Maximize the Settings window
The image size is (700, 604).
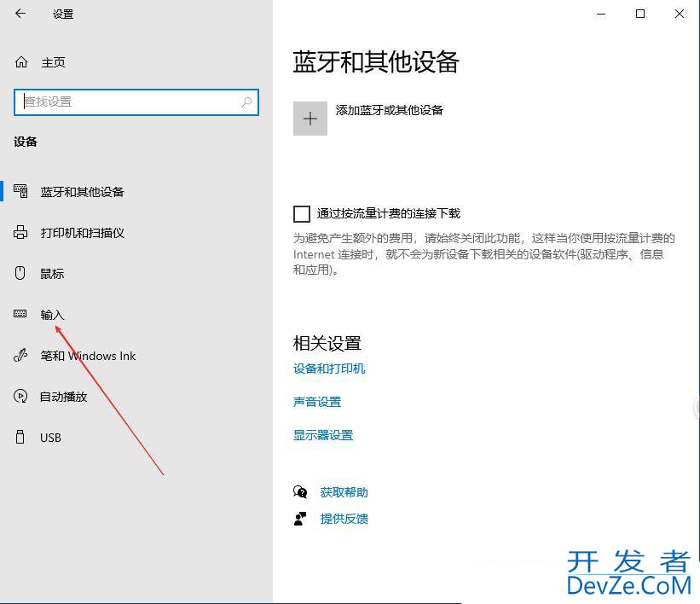640,14
